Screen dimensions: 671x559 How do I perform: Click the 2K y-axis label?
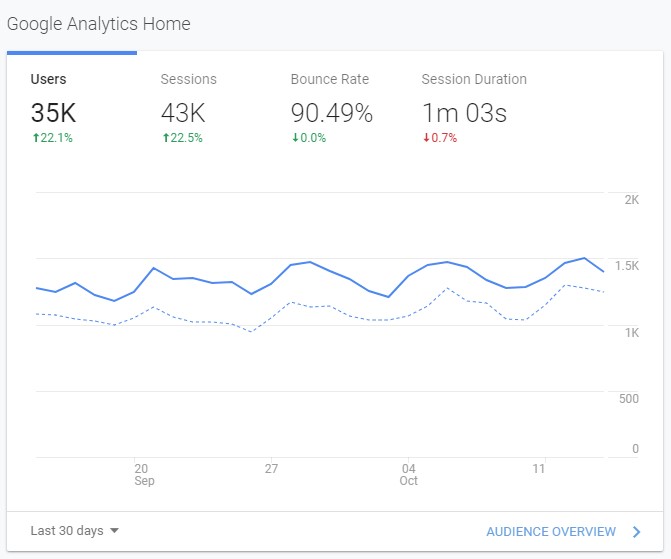pyautogui.click(x=632, y=200)
